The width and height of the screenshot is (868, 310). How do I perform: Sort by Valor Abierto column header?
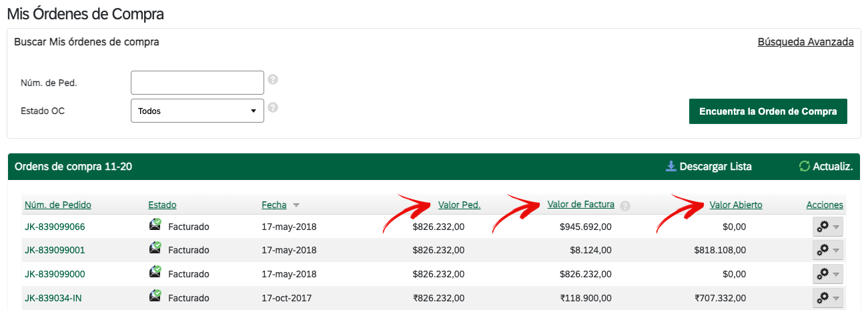[736, 205]
